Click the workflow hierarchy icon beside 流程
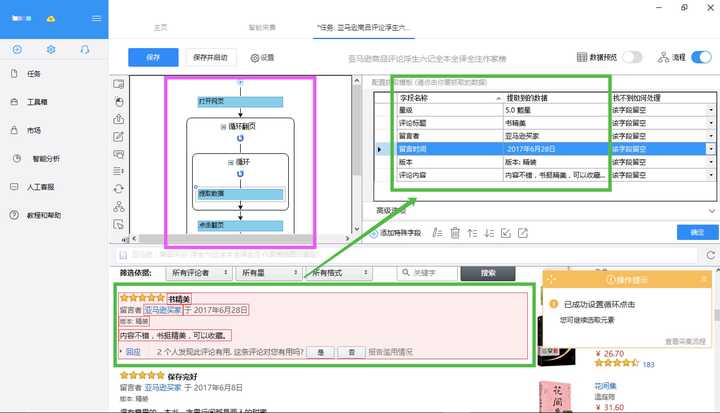 click(x=663, y=57)
